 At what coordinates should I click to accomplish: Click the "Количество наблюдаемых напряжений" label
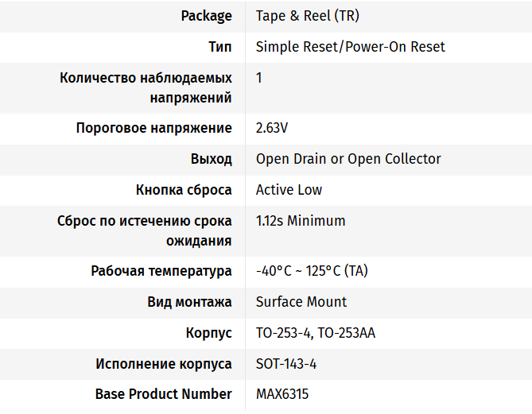[x=146, y=87]
